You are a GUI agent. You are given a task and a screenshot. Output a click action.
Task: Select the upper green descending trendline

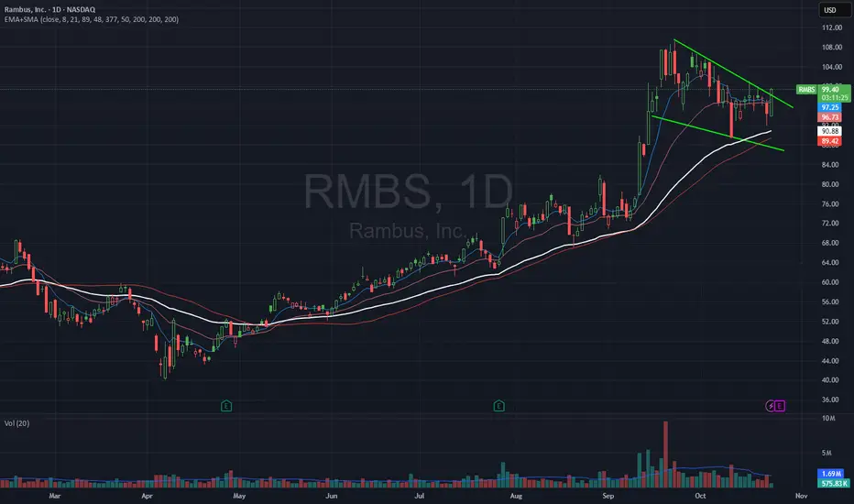tap(733, 73)
